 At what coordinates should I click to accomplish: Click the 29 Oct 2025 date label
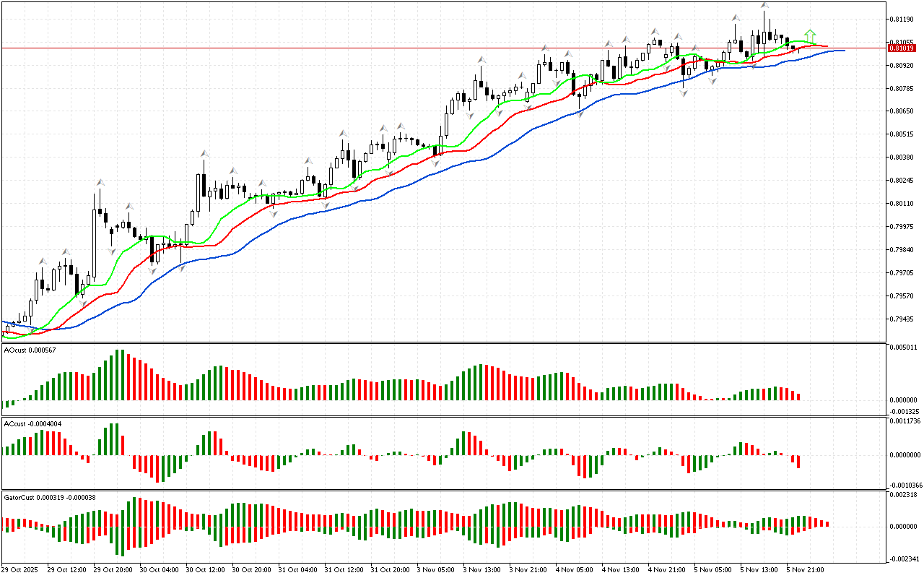21,569
